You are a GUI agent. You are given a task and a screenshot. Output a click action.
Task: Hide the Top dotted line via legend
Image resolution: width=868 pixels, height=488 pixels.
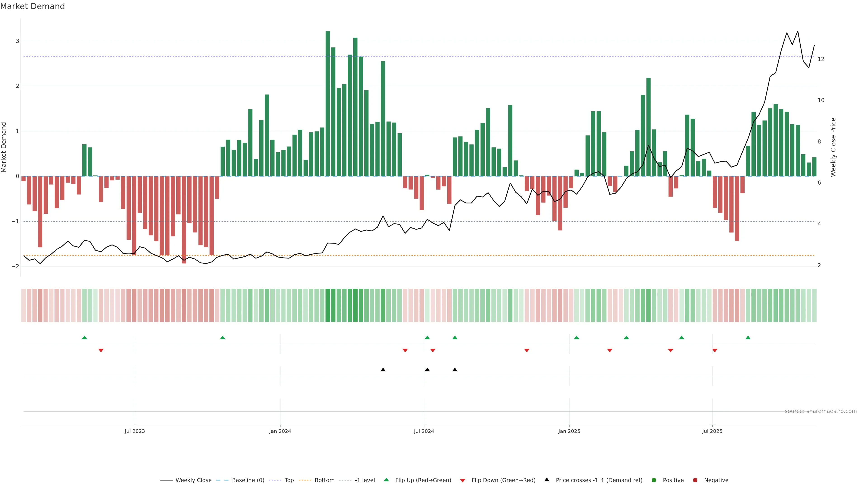click(x=289, y=480)
